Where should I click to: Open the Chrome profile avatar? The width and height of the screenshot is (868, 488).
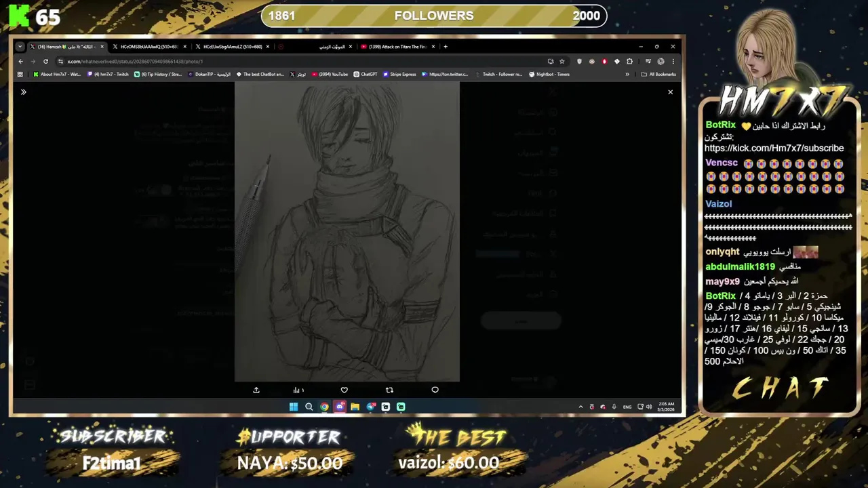660,61
